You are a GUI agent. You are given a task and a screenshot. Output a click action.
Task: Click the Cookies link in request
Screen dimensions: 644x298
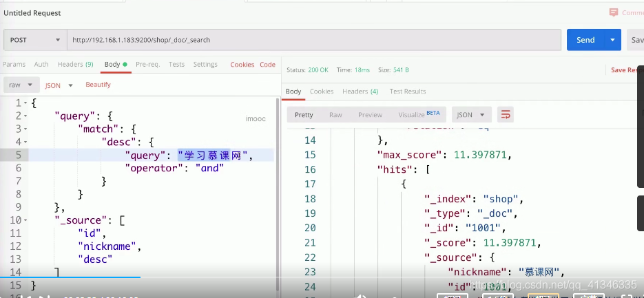coord(242,65)
